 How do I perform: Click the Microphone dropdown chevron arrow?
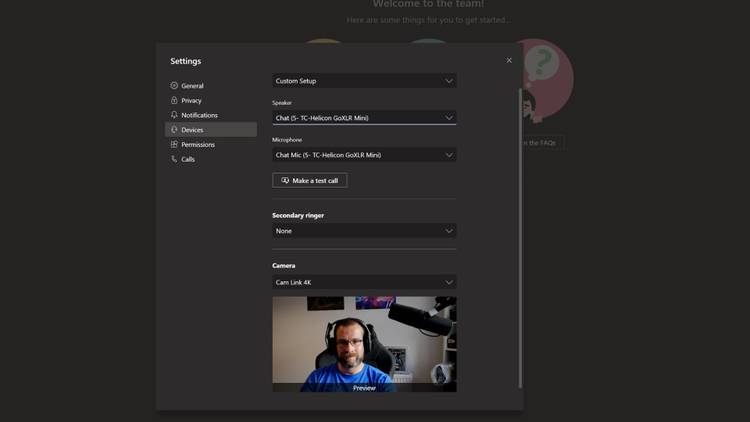(449, 155)
